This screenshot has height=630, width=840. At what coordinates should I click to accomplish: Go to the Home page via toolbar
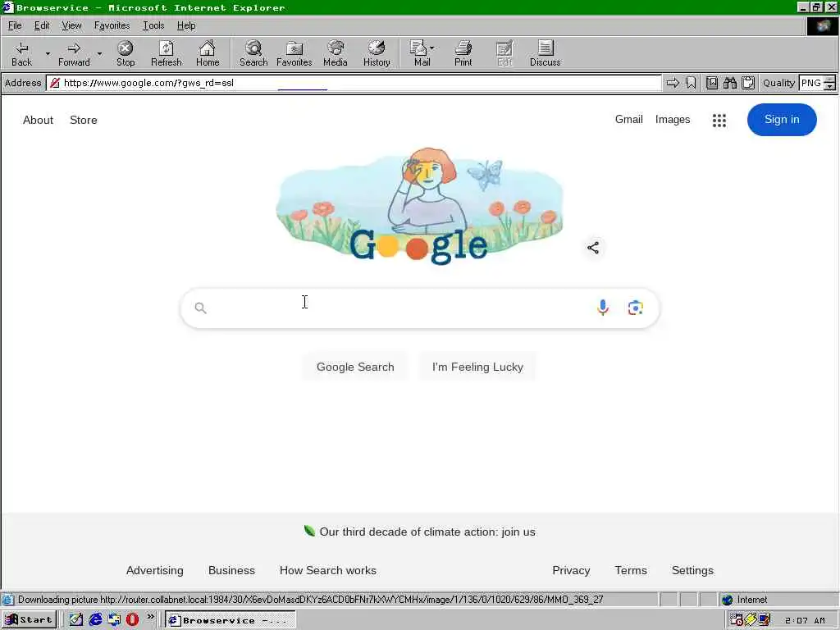click(x=208, y=53)
